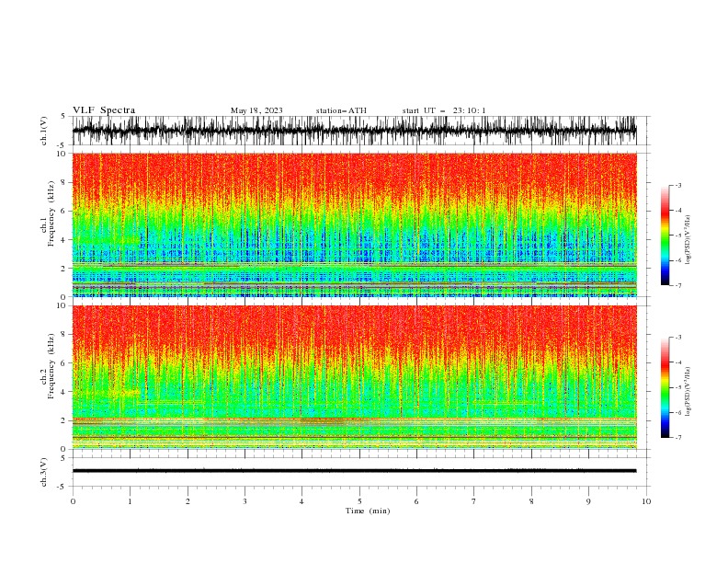Image resolution: width=728 pixels, height=563 pixels.
Task: Click the "10" kHz tick on ch.2 frequency axis
Action: 62,305
